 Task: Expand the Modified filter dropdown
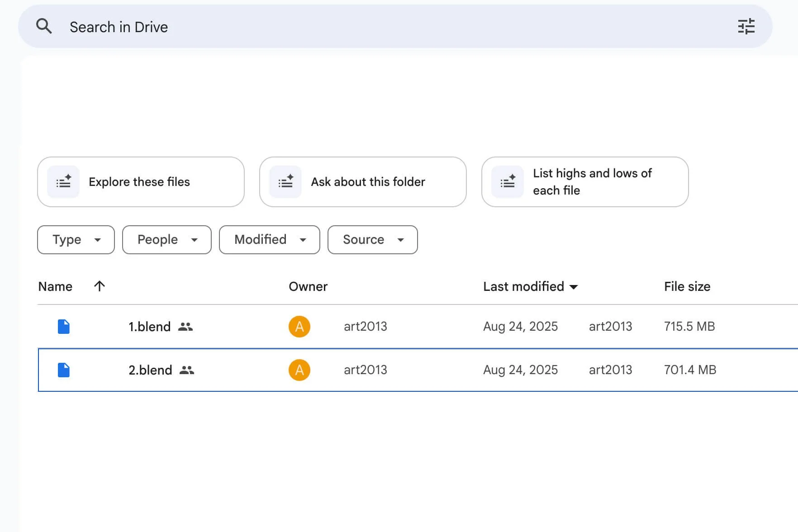(x=269, y=240)
